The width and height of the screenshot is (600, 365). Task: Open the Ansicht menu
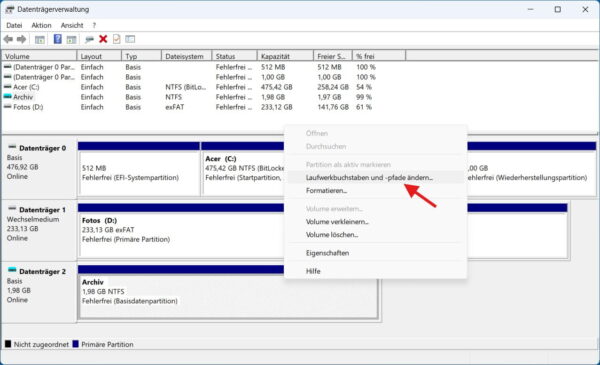[x=72, y=25]
